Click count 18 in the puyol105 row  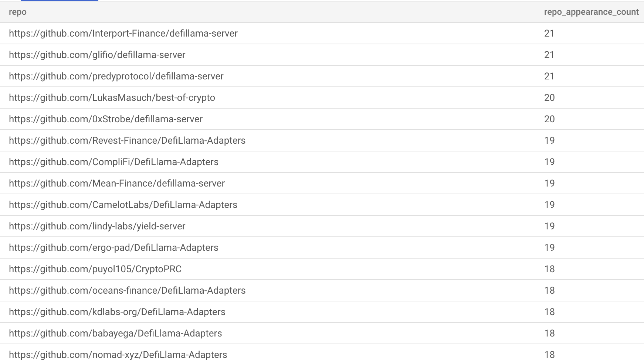549,269
